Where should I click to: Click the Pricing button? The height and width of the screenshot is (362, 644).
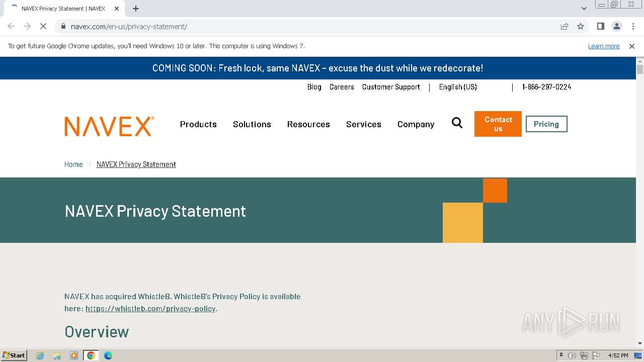(546, 124)
